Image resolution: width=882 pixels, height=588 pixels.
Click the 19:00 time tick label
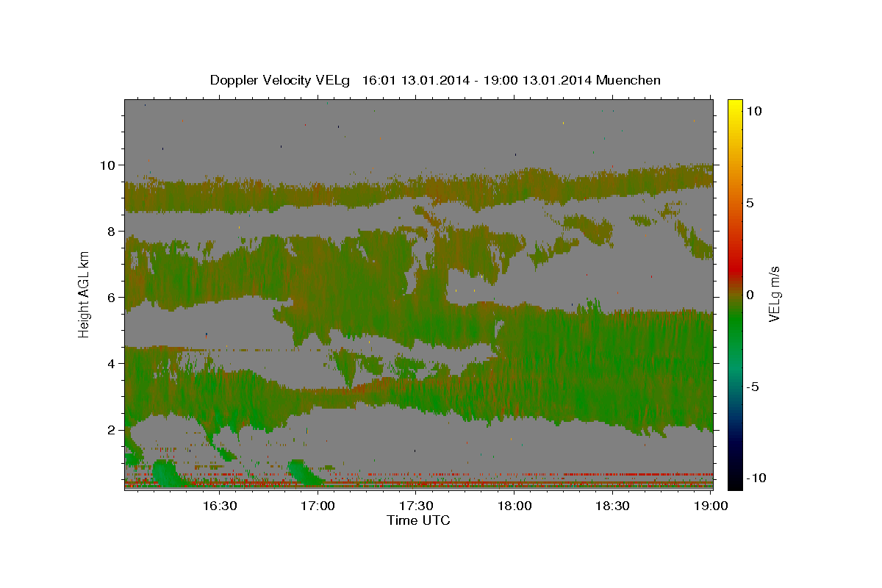point(711,506)
